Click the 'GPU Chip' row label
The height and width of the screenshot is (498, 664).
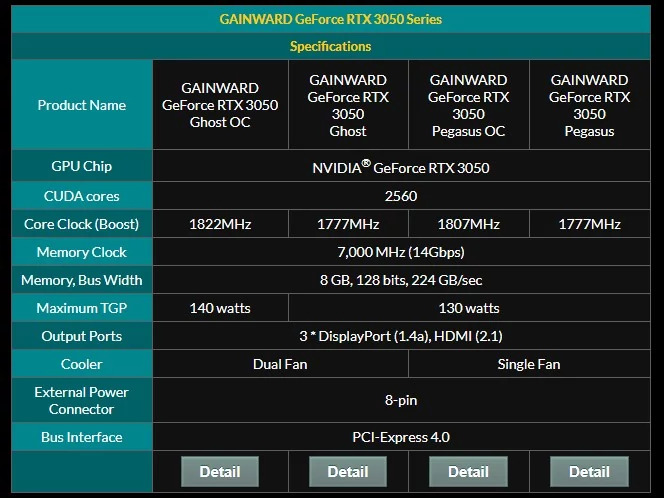(82, 166)
